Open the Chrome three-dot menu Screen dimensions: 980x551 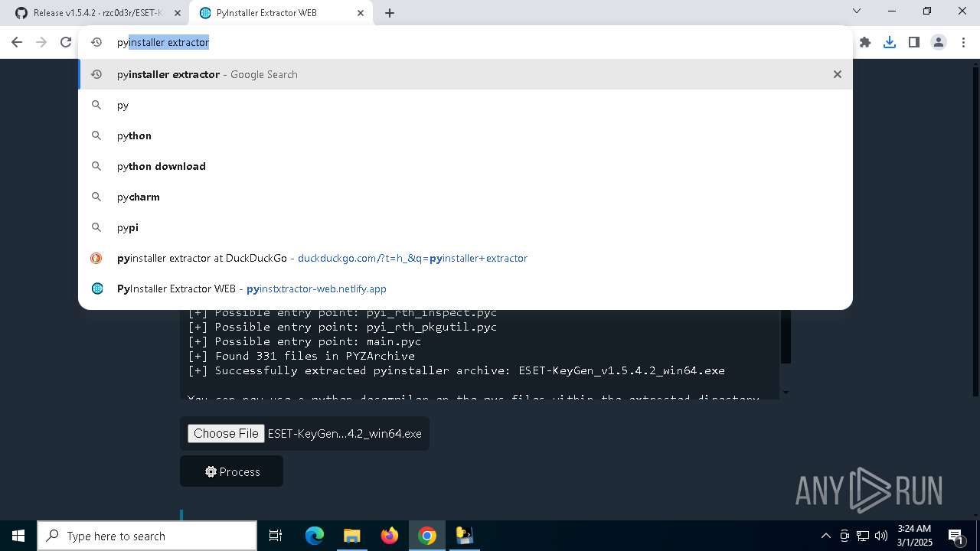point(963,42)
